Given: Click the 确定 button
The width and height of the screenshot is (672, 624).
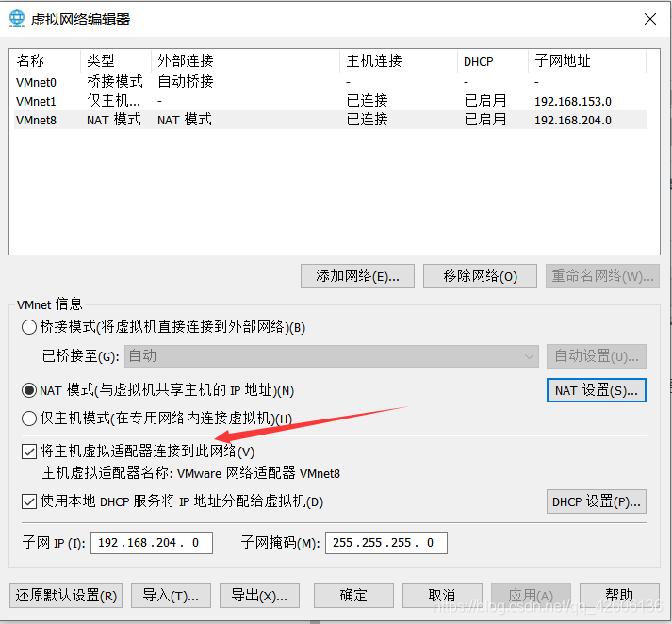Looking at the screenshot, I should click(x=353, y=596).
